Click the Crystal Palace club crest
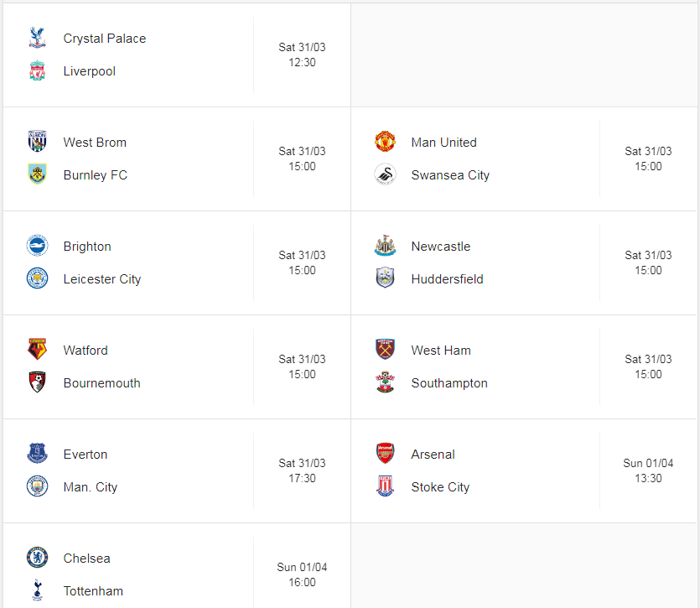Screen dimensions: 700x608 click(37, 38)
